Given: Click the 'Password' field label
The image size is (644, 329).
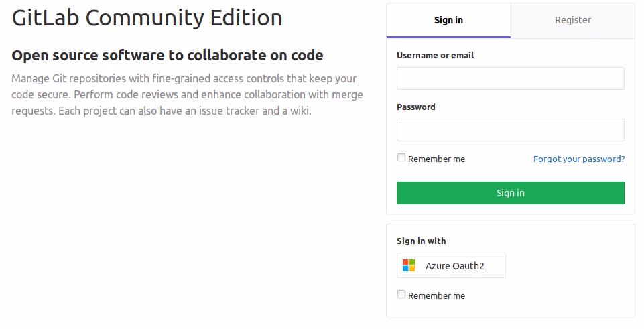Looking at the screenshot, I should (415, 107).
